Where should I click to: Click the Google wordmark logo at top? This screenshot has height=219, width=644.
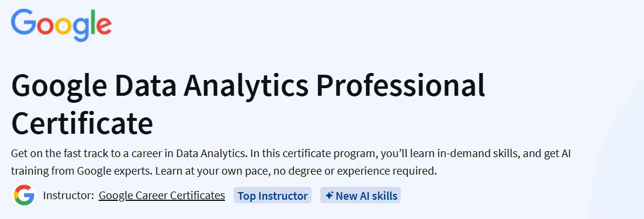click(x=61, y=25)
